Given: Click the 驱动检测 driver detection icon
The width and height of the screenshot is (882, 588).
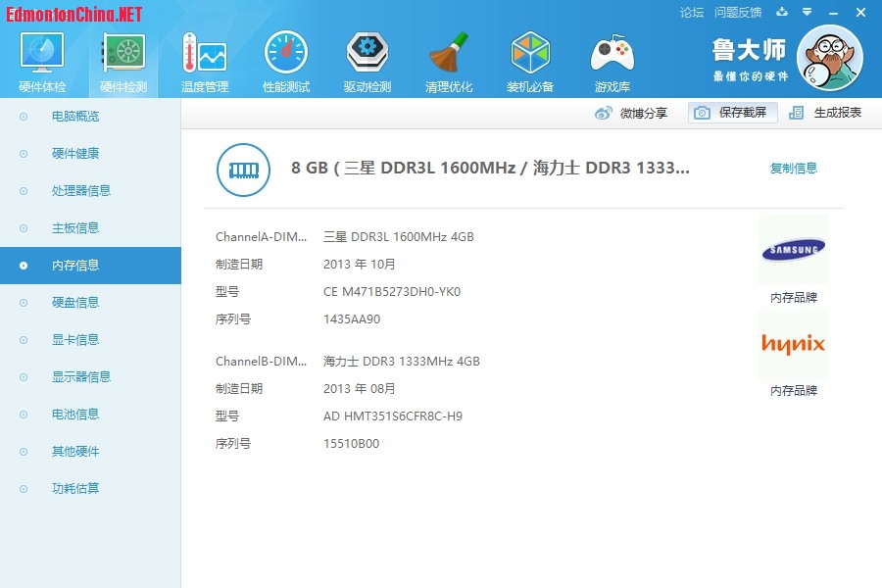Looking at the screenshot, I should point(367,54).
